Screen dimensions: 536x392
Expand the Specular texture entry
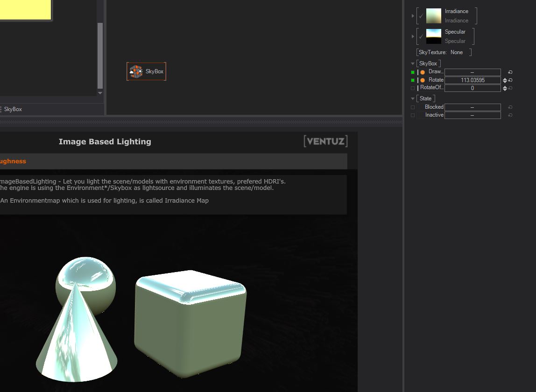coord(413,36)
